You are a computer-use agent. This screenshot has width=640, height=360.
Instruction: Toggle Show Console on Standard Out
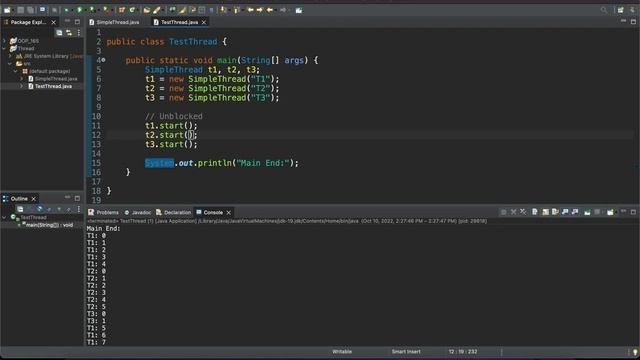(x=565, y=212)
